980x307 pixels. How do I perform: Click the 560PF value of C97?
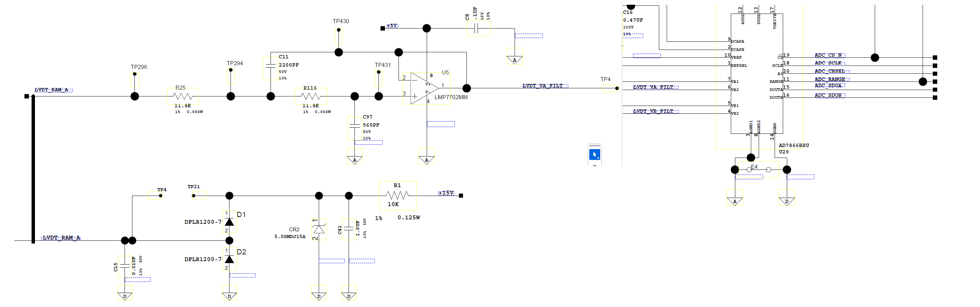(371, 125)
